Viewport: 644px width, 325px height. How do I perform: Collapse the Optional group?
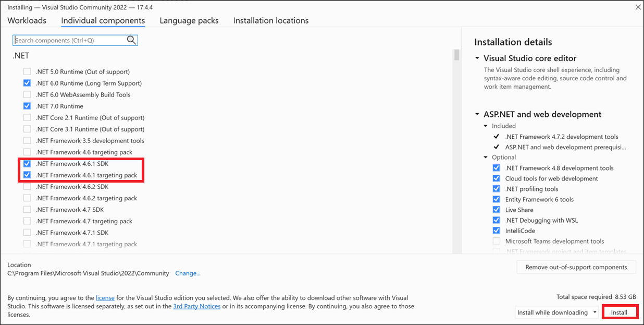[486, 158]
